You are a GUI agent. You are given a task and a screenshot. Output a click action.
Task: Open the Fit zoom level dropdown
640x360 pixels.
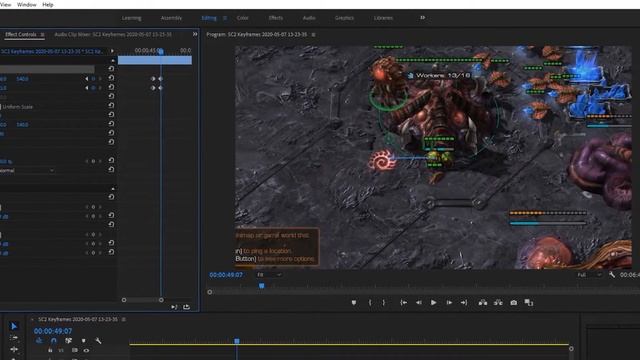[269, 275]
